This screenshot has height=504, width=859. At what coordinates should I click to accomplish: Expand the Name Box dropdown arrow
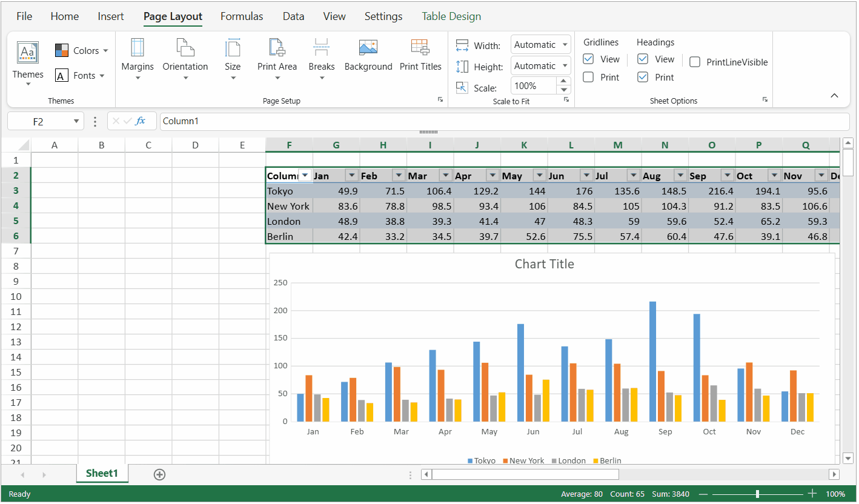(76, 121)
